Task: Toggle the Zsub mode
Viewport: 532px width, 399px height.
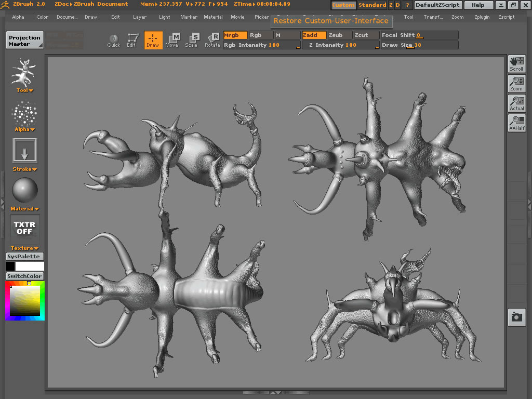Action: click(340, 35)
